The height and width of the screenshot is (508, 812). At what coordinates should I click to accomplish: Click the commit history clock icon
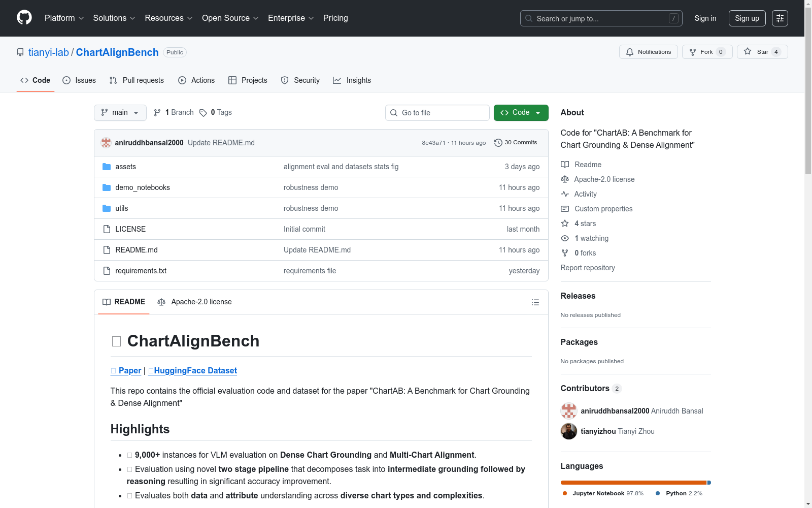(x=498, y=143)
